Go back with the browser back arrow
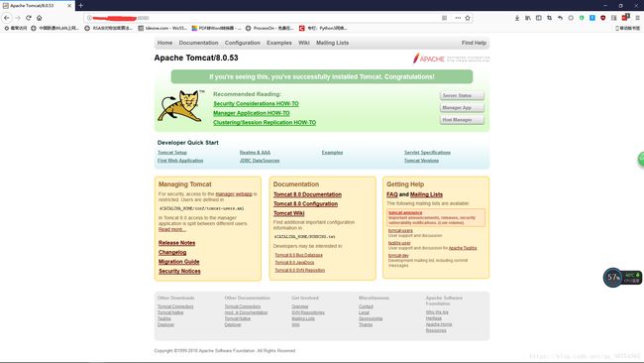 point(7,18)
